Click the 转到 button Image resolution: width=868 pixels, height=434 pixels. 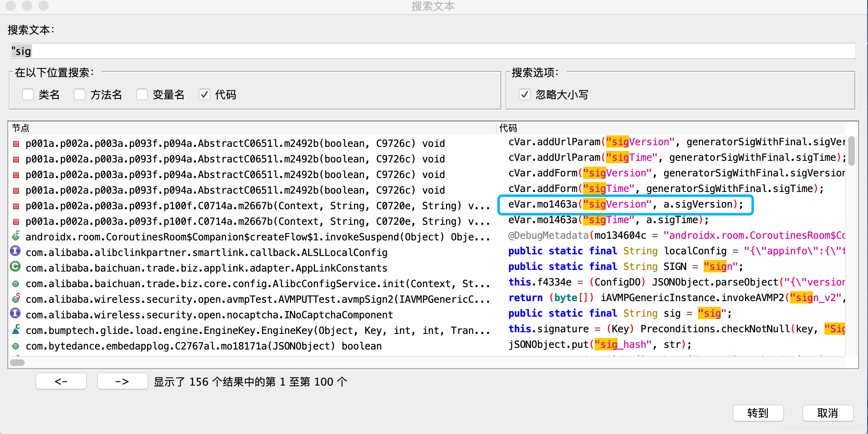[x=758, y=413]
